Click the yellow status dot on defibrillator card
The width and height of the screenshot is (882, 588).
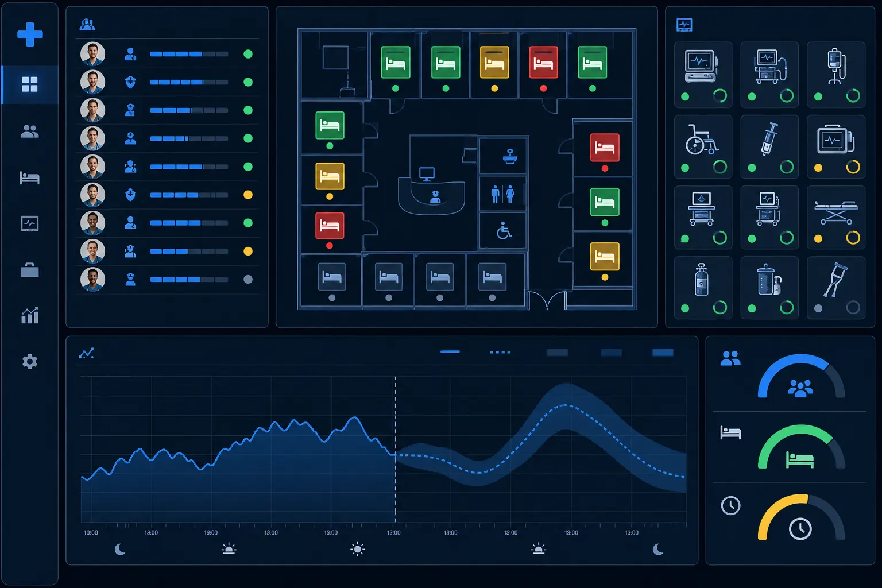(x=818, y=168)
